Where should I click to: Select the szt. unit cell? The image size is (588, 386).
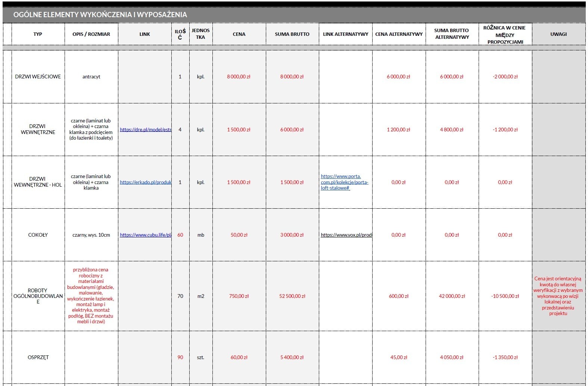pos(201,357)
